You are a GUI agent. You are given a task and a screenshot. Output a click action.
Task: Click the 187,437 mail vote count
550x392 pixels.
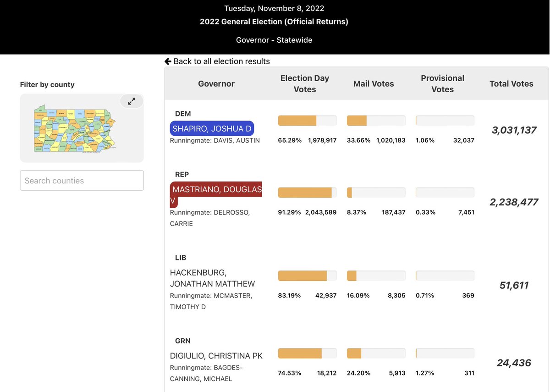(394, 212)
